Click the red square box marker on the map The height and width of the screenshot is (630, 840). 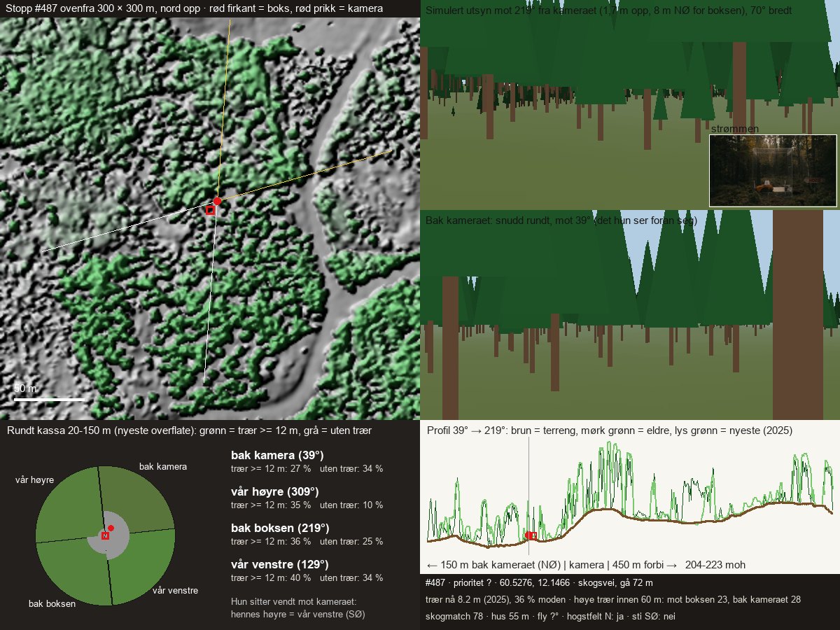(210, 210)
